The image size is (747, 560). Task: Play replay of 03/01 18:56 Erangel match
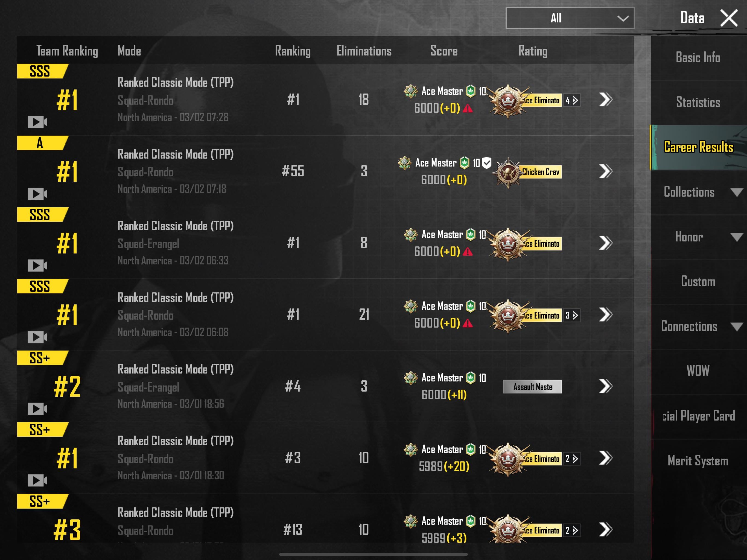point(37,409)
